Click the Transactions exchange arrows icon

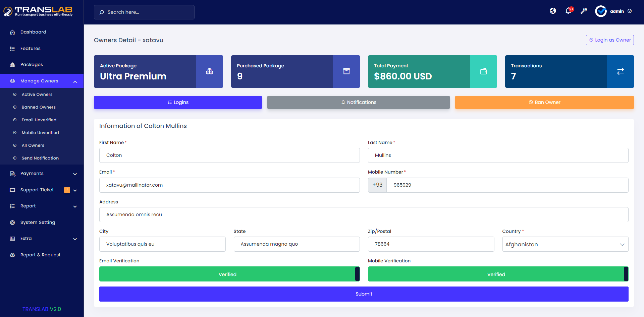[x=620, y=71]
